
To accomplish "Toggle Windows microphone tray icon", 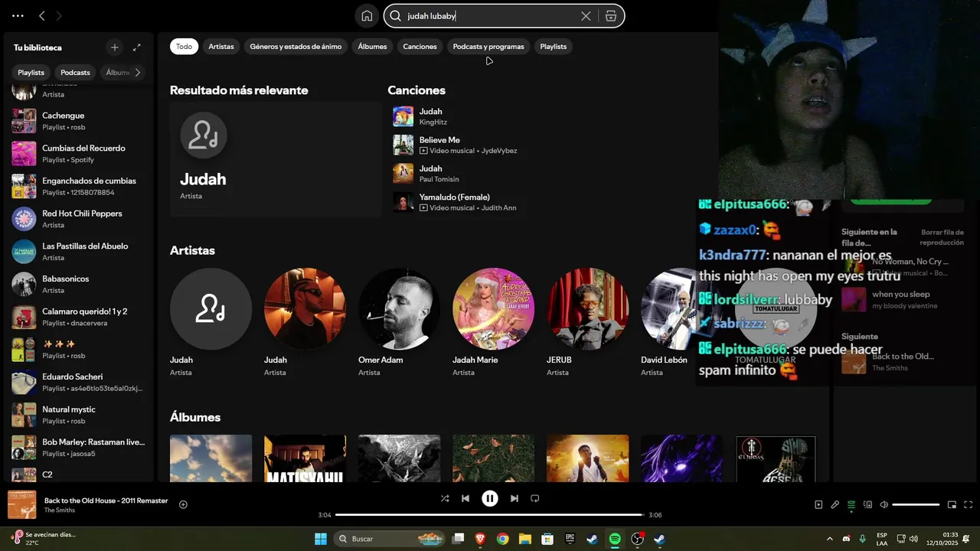I will (863, 539).
